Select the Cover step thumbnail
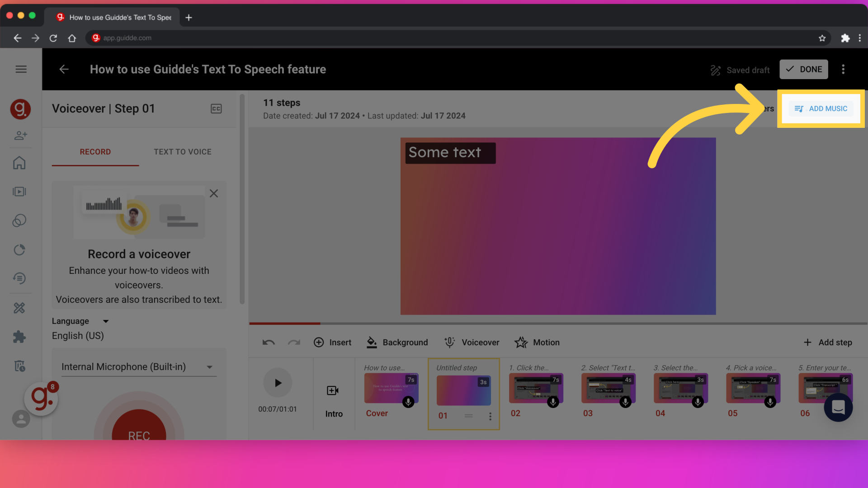Viewport: 868px width, 488px height. point(392,389)
